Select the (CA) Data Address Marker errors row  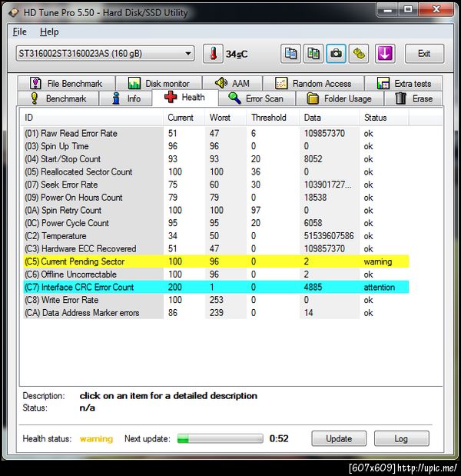click(216, 313)
